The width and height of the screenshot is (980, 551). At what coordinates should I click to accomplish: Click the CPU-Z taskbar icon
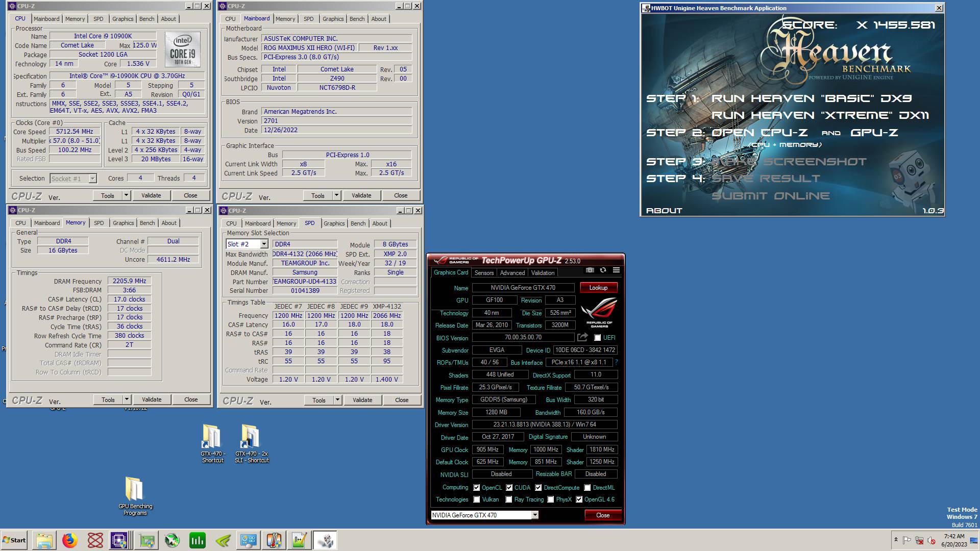[119, 540]
